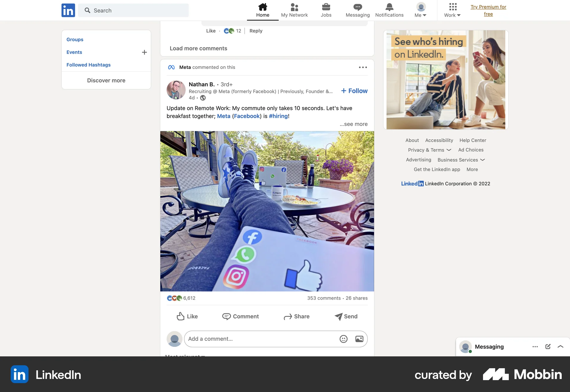This screenshot has width=570, height=392.
Task: Click Try Premium for free
Action: 488,10
